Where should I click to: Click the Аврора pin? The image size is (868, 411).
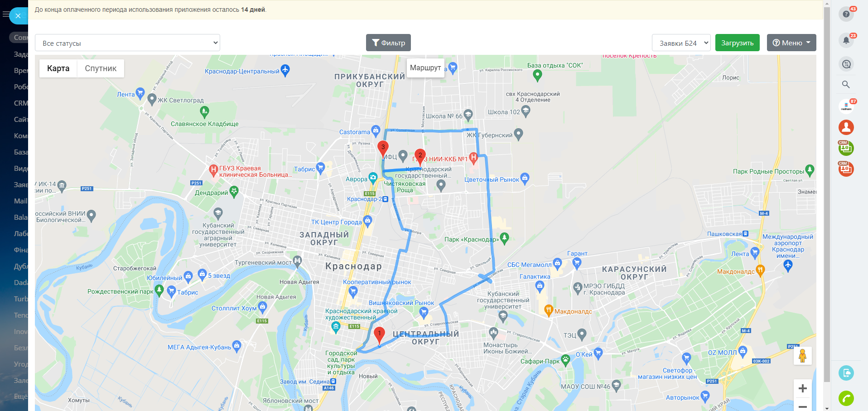(373, 178)
